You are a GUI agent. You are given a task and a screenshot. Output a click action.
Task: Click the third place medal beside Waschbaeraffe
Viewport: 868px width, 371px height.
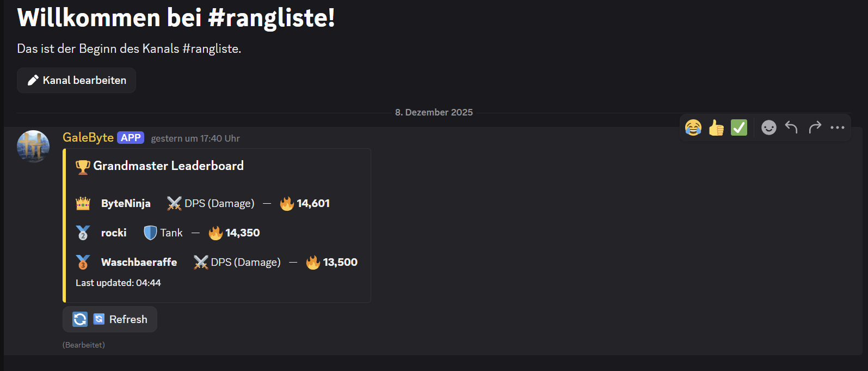tap(83, 263)
